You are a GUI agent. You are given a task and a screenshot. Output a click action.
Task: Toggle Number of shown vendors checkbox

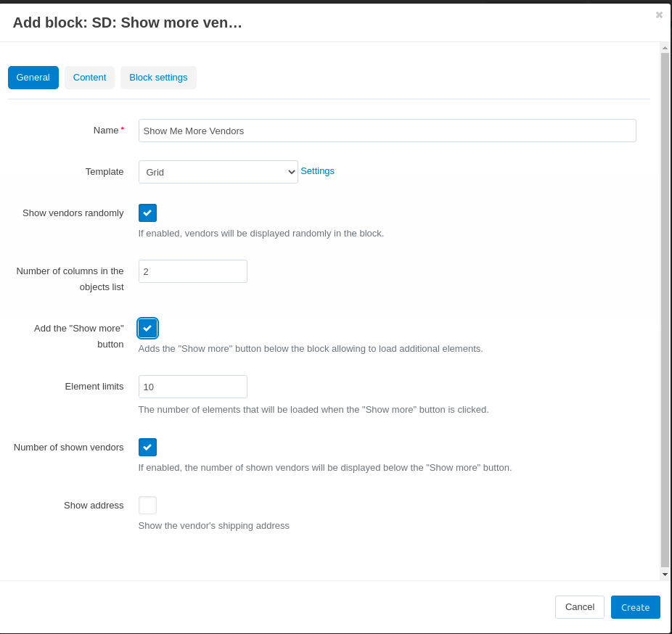147,448
